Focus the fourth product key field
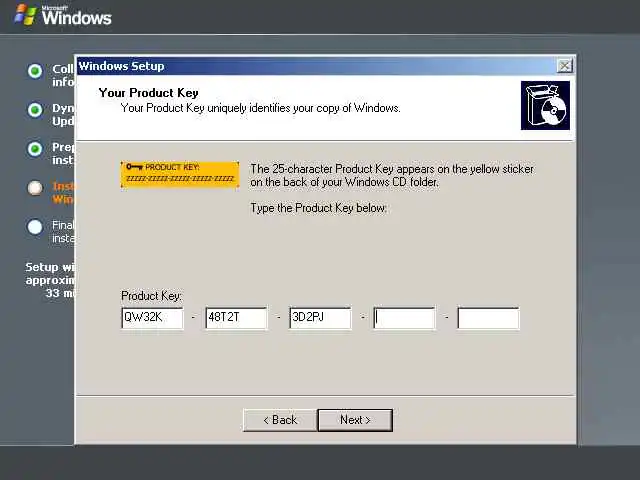The image size is (640, 480). [404, 318]
